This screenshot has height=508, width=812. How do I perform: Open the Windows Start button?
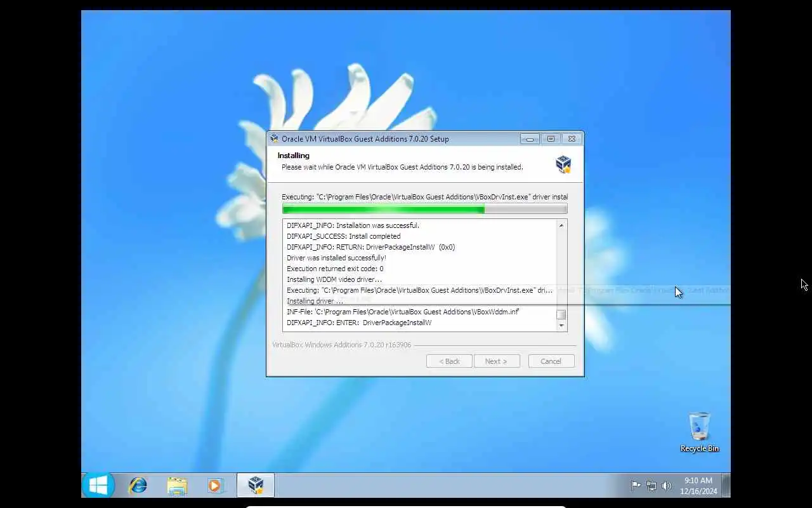(98, 485)
